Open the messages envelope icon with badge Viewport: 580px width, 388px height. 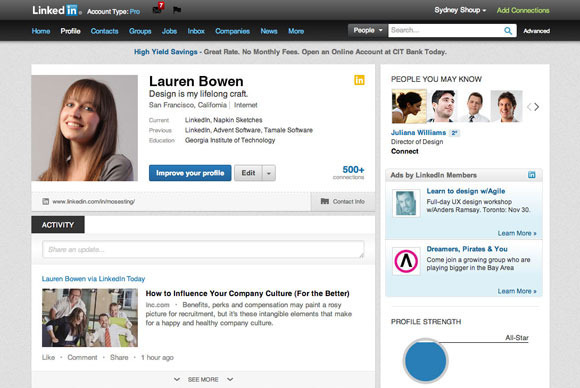tap(158, 9)
